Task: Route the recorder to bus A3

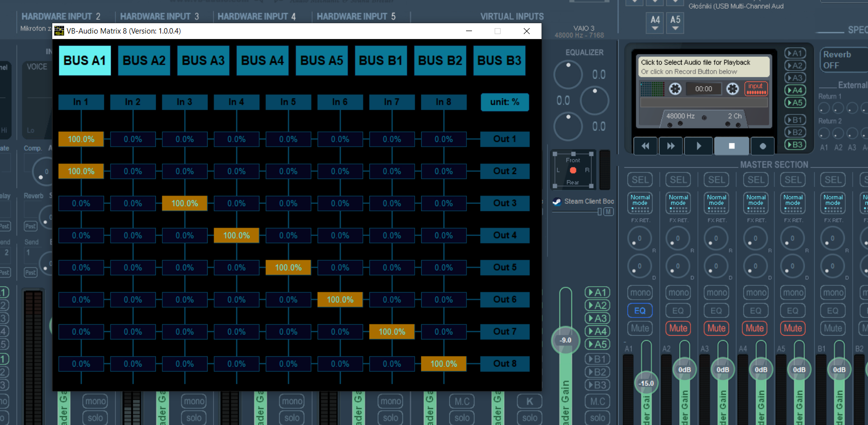Action: pos(795,78)
